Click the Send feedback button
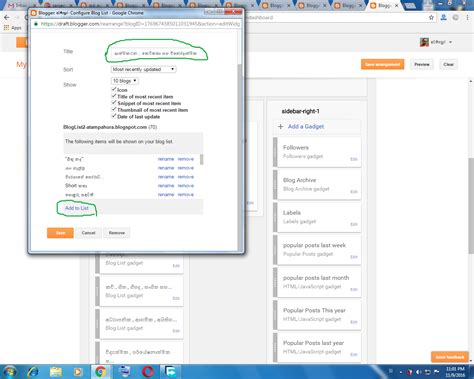 449,357
